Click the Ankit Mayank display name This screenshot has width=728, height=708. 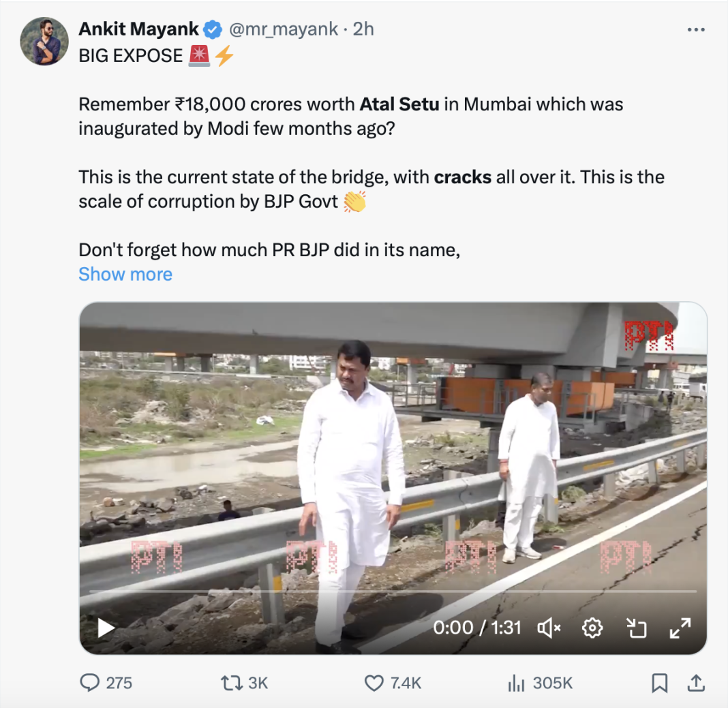tap(139, 29)
